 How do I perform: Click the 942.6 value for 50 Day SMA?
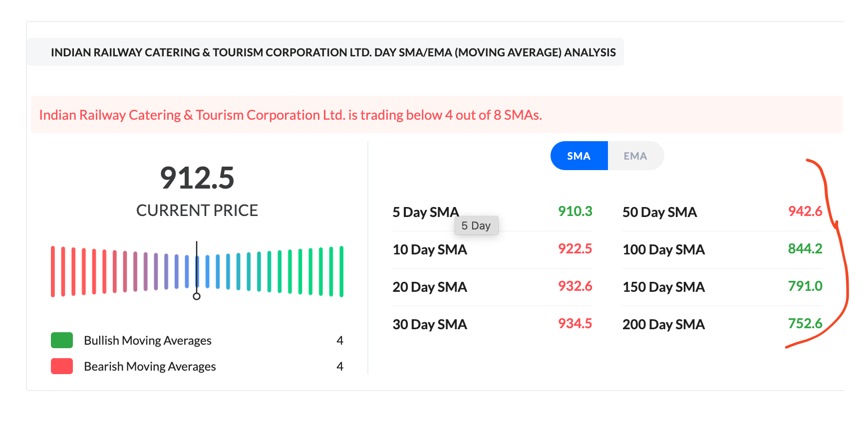pyautogui.click(x=805, y=212)
